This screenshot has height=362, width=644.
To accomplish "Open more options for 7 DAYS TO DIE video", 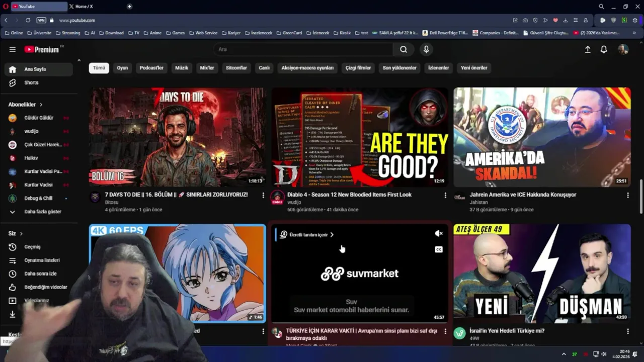I will 263,195.
